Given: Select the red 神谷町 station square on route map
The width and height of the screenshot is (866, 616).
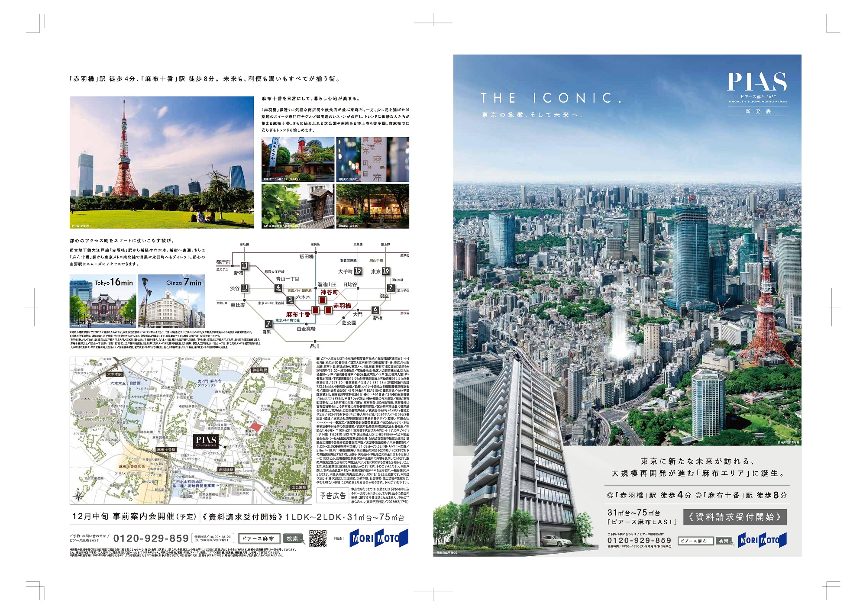Looking at the screenshot, I should (x=323, y=300).
